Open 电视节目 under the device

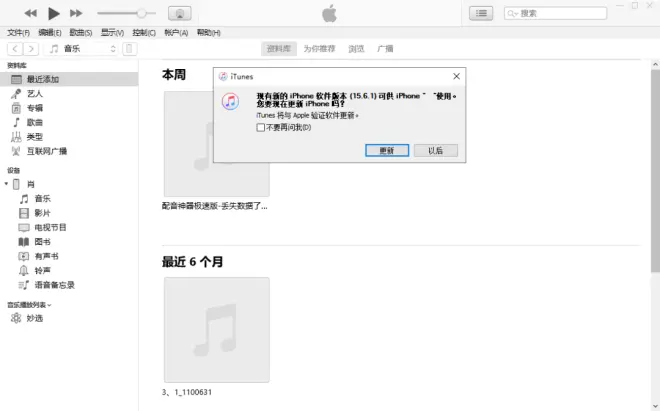69,227
